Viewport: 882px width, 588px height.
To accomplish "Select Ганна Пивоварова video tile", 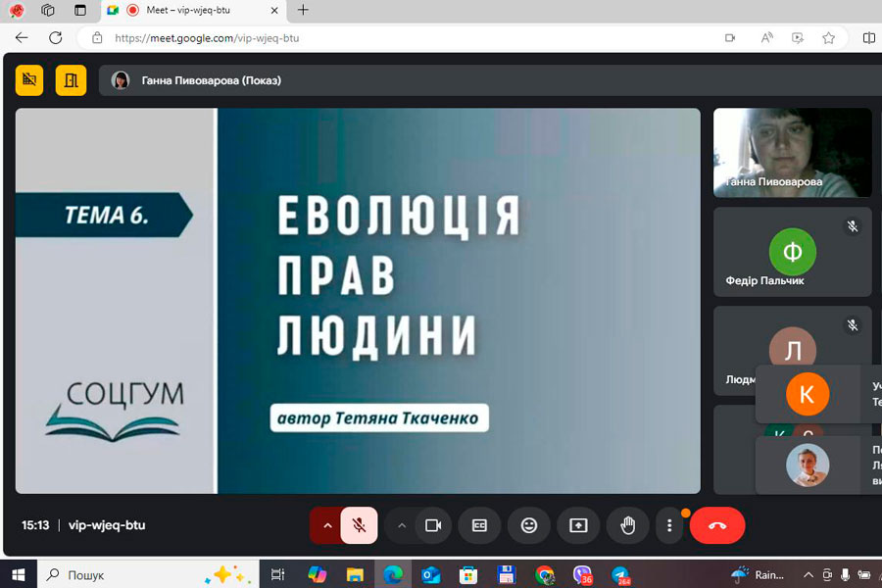I will point(793,153).
